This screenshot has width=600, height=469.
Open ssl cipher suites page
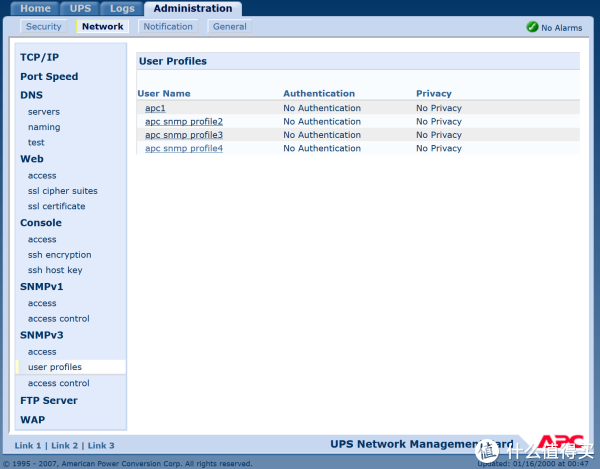click(62, 191)
